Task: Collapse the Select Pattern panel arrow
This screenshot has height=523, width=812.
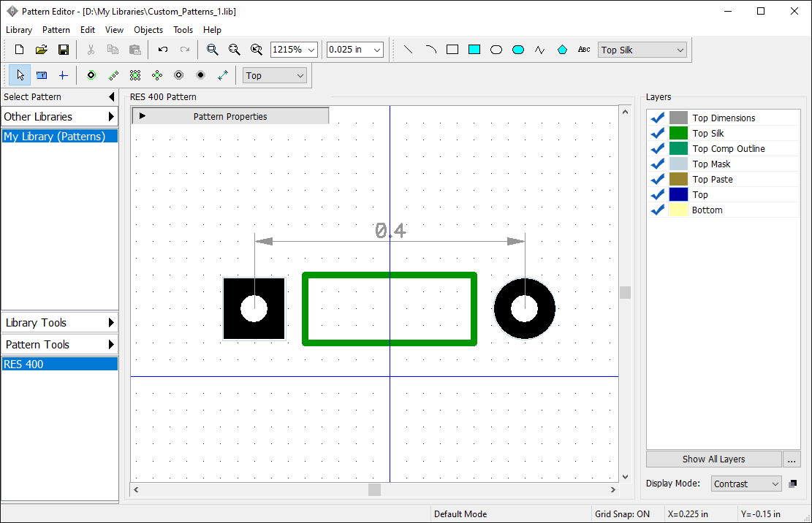Action: (111, 96)
